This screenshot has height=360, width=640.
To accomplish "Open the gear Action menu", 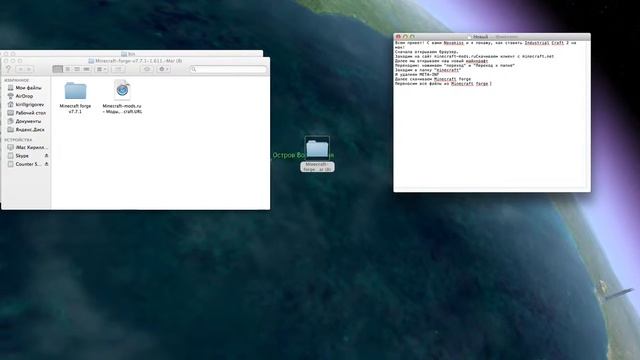I will pyautogui.click(x=164, y=69).
